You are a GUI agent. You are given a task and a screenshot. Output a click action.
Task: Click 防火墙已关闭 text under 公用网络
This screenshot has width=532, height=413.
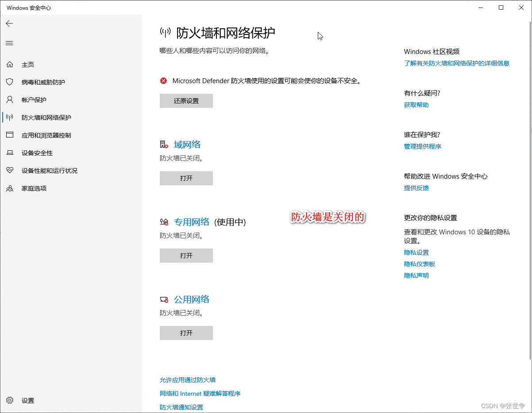(181, 313)
